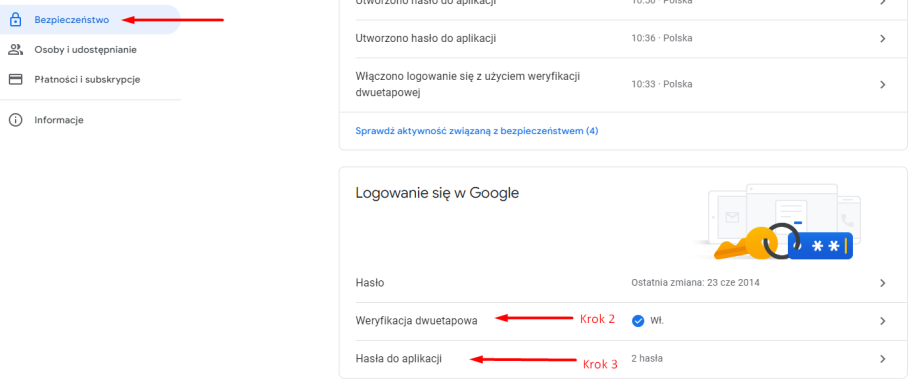Select the Hasła do aplikacji label
The width and height of the screenshot is (920, 386).
click(x=398, y=358)
